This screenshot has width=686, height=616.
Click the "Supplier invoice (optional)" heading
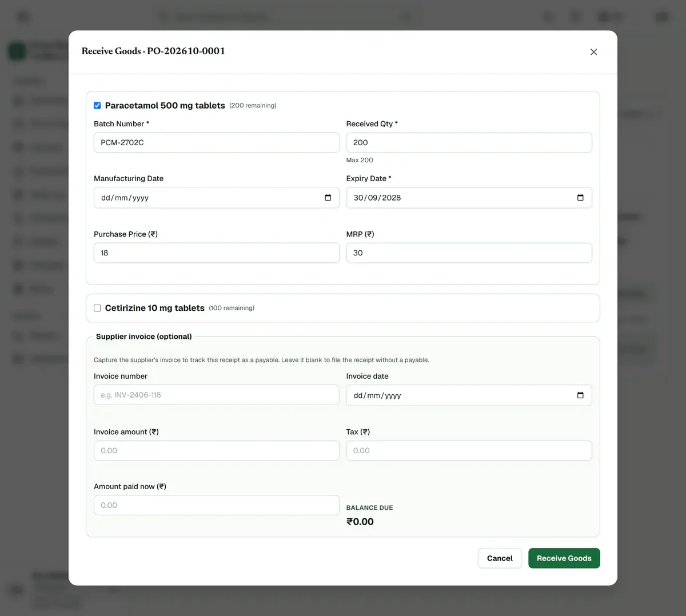tap(144, 337)
